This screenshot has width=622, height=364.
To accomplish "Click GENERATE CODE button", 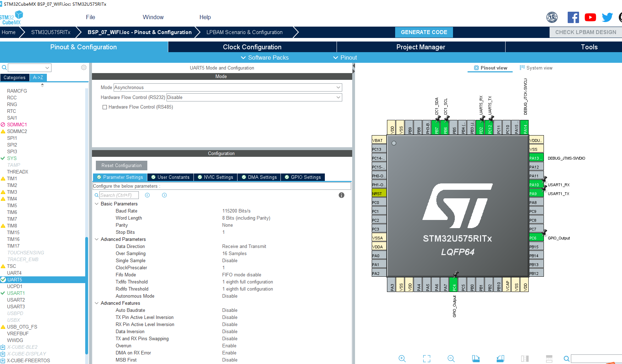I will [x=424, y=32].
